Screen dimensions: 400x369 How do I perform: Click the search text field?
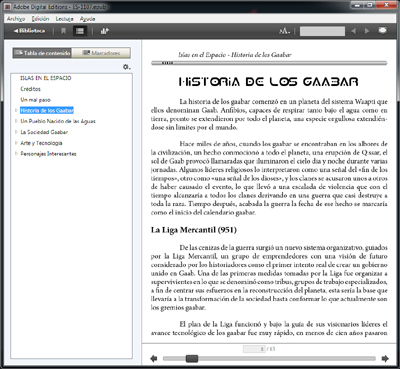coord(322,31)
